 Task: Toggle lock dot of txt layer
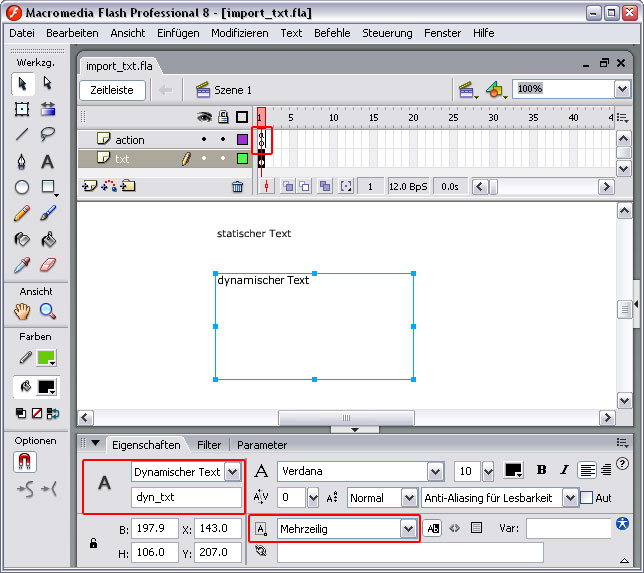tap(223, 158)
